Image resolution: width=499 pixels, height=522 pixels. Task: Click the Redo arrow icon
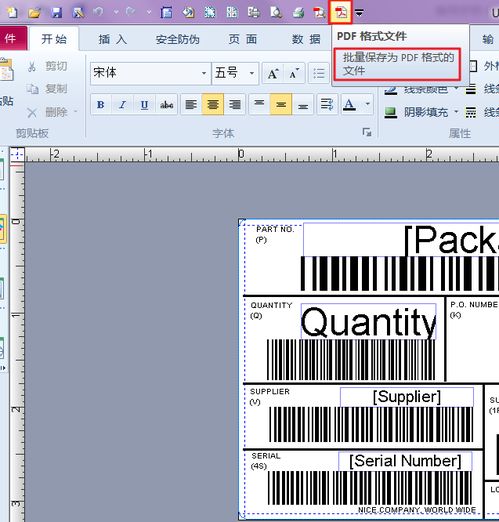coord(130,12)
